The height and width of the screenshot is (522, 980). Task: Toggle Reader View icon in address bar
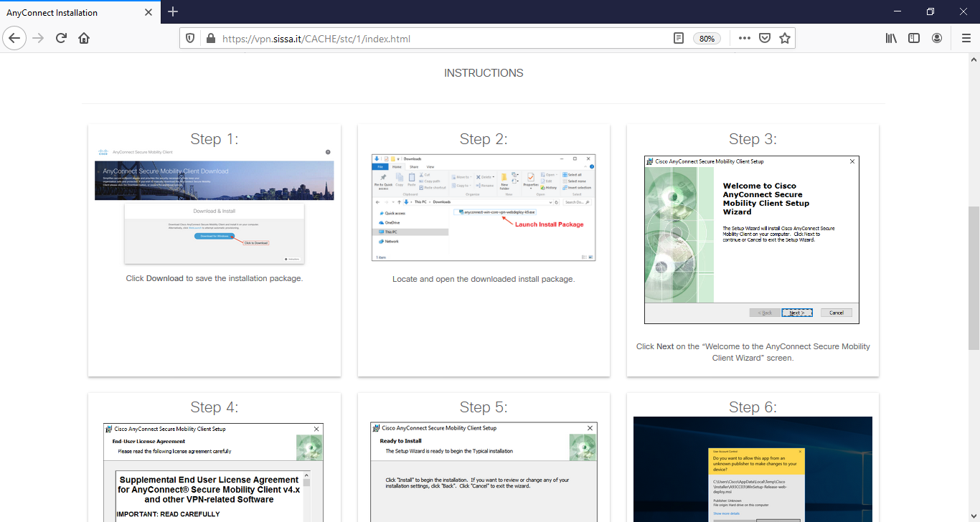tap(679, 39)
